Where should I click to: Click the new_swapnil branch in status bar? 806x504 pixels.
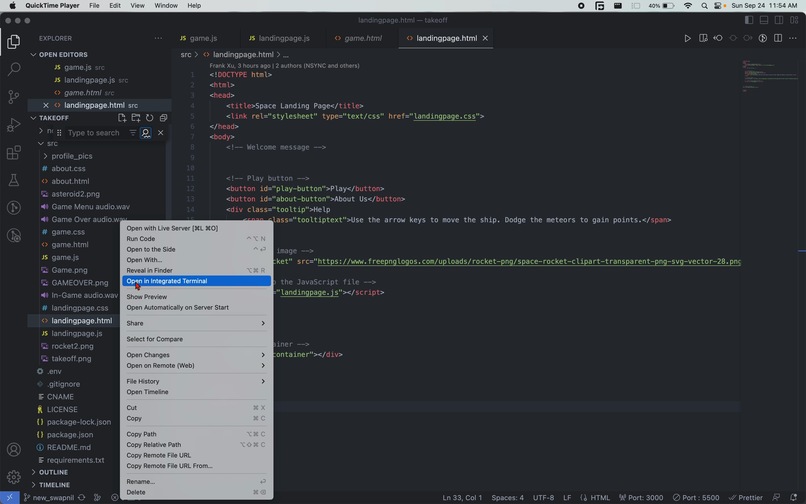(x=49, y=497)
